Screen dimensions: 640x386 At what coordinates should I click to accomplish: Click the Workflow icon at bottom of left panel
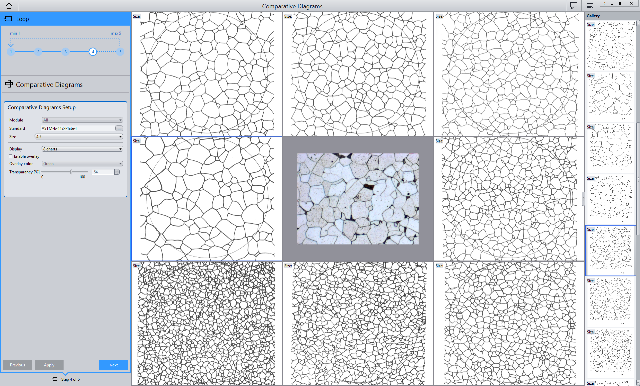56,379
